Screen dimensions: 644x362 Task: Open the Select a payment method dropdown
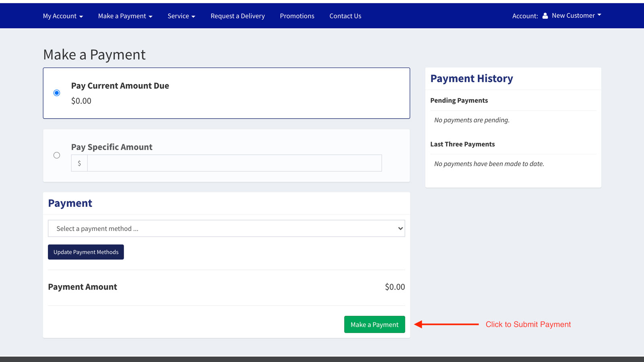click(x=226, y=228)
